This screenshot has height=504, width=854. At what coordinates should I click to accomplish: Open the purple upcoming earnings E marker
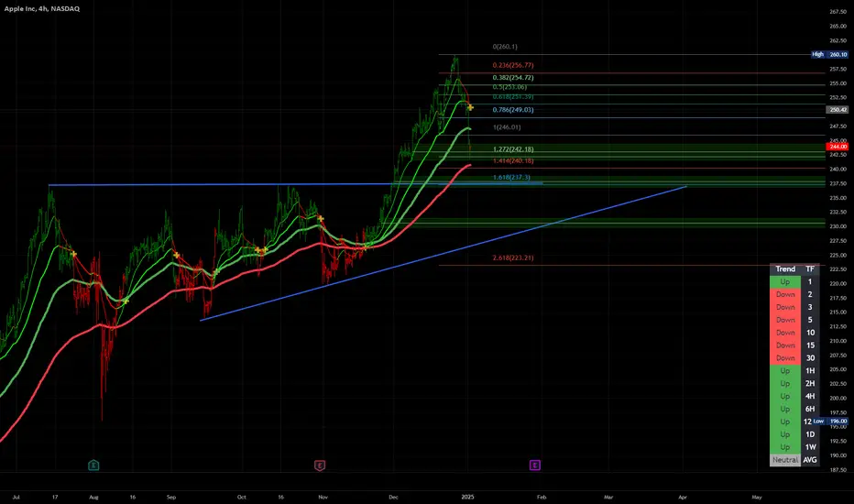pyautogui.click(x=535, y=466)
